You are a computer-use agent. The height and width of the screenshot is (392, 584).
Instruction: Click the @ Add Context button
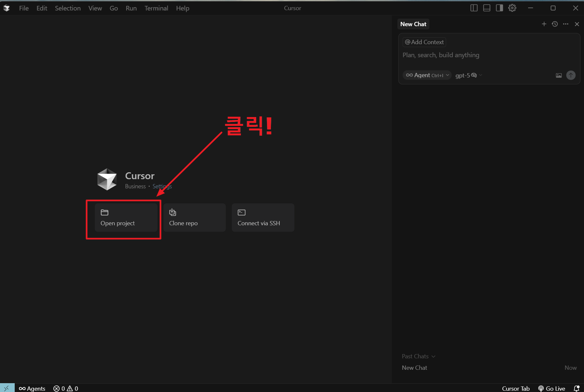[424, 42]
